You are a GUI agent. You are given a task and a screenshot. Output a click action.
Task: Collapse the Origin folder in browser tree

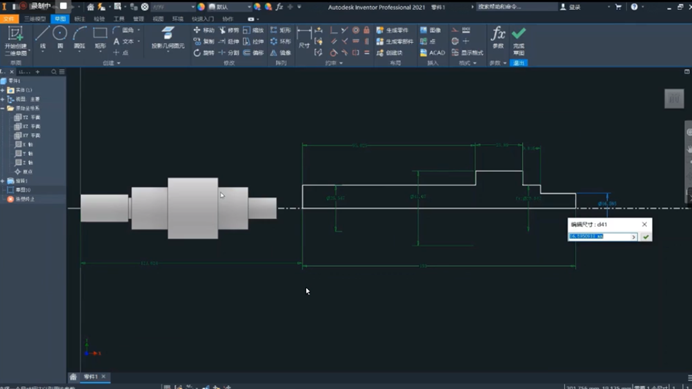(x=3, y=108)
